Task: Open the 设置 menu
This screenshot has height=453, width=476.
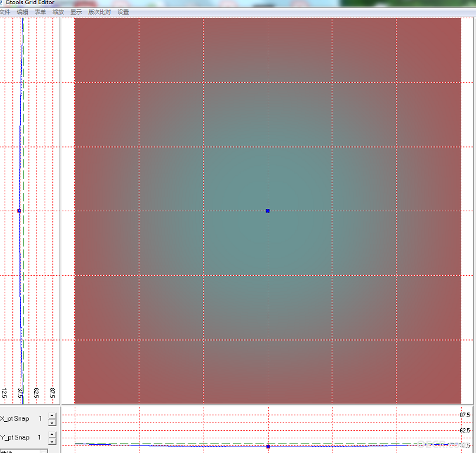Action: (123, 12)
